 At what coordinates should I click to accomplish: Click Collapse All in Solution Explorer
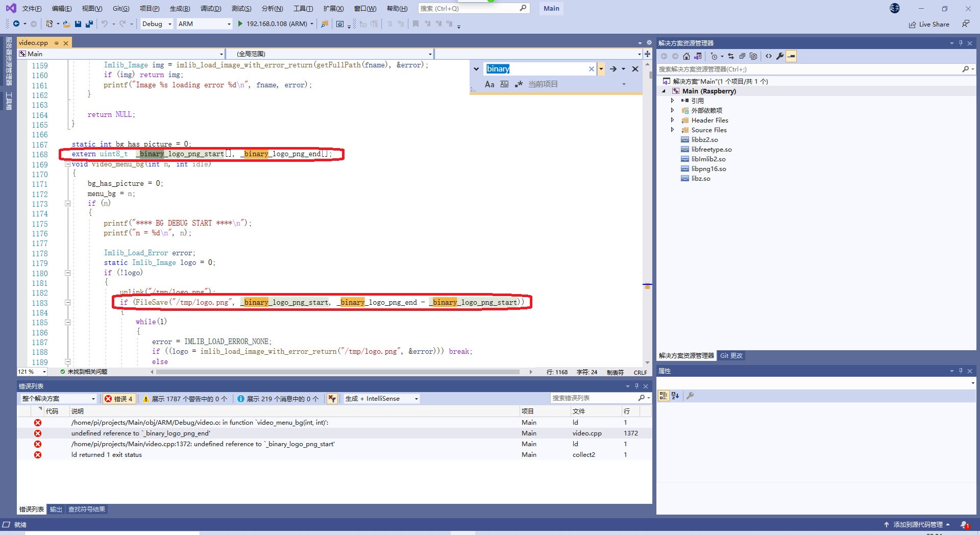click(742, 56)
